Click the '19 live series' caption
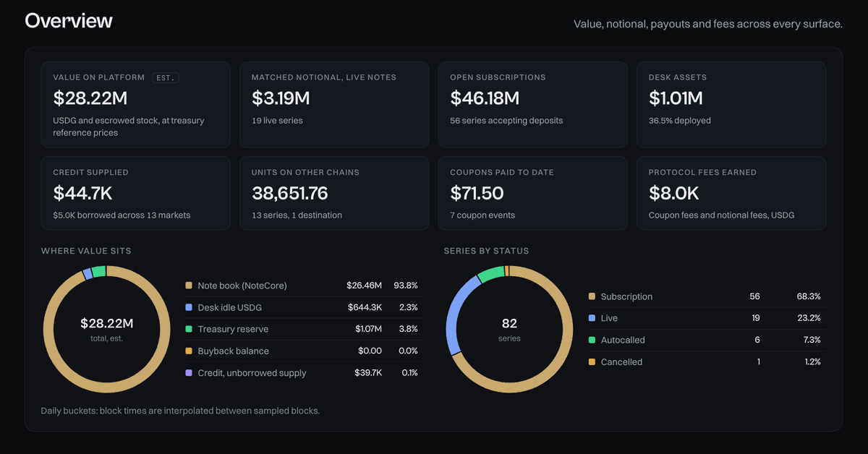Viewport: 868px width, 454px height. click(x=277, y=121)
